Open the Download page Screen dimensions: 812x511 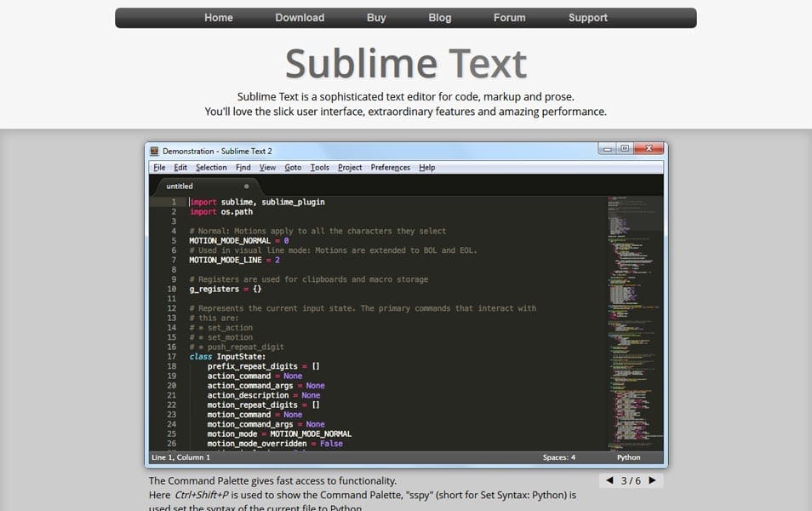click(x=300, y=17)
